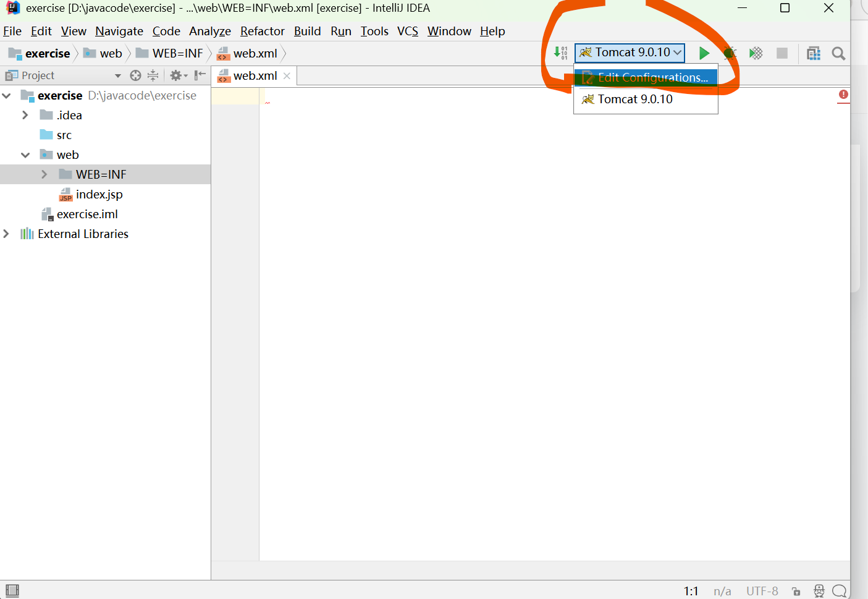Collapse the web folder arrow
This screenshot has height=599, width=868.
click(25, 155)
